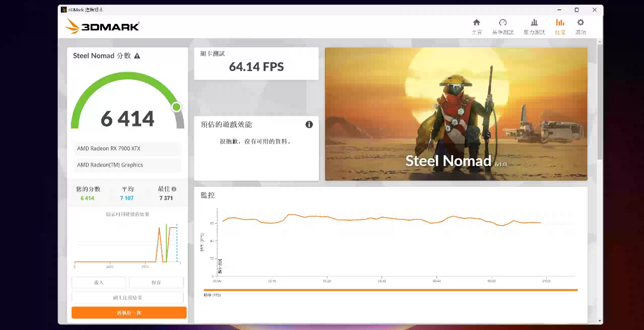Select the orange Results (結果) tab
This screenshot has width=644, height=330.
click(560, 26)
